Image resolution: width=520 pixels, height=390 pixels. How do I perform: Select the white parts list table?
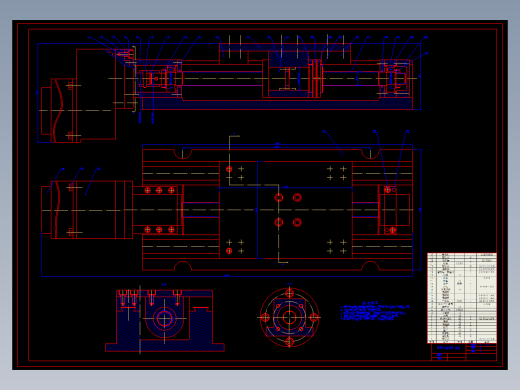point(462,298)
